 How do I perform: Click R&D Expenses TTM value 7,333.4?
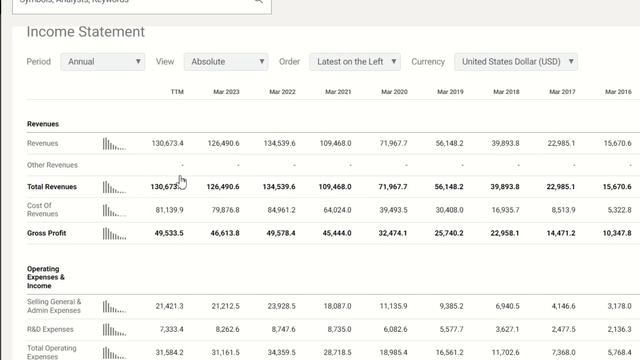171,329
